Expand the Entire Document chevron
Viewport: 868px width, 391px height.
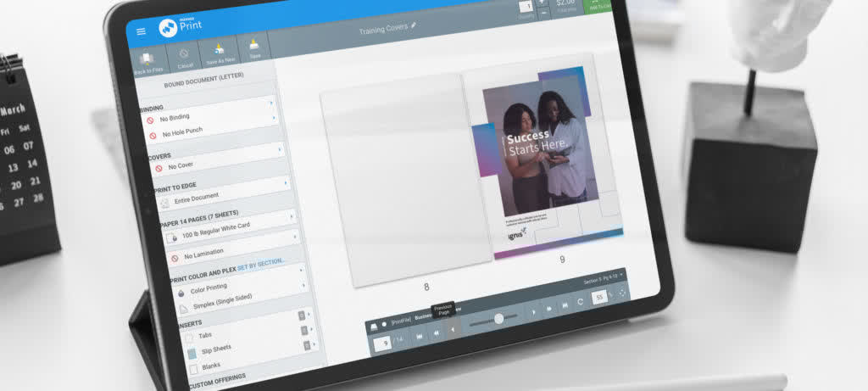point(287,182)
